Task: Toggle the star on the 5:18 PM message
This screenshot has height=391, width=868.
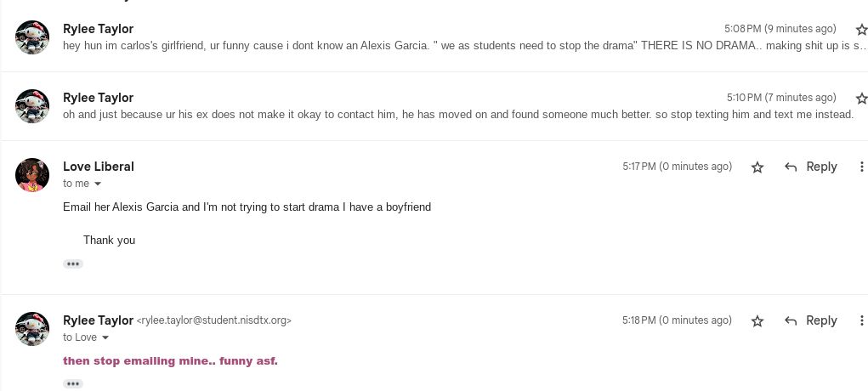Action: click(x=757, y=321)
